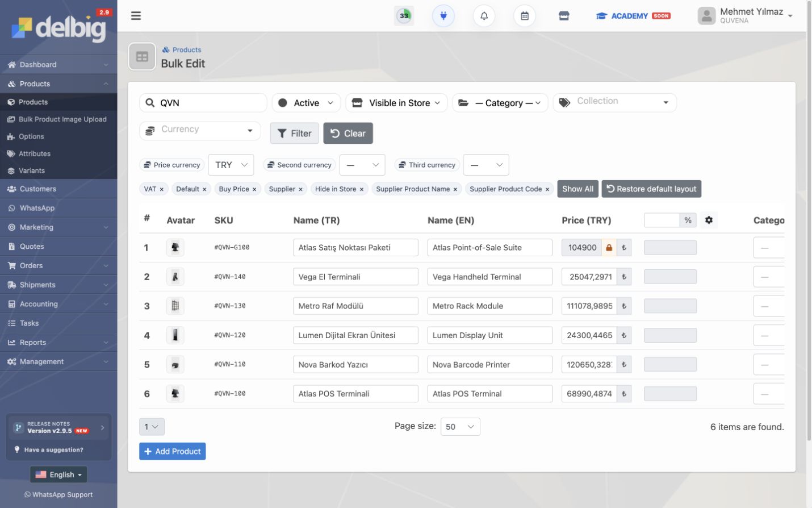Click lira currency icon on #QVN-130 row

[x=624, y=306]
